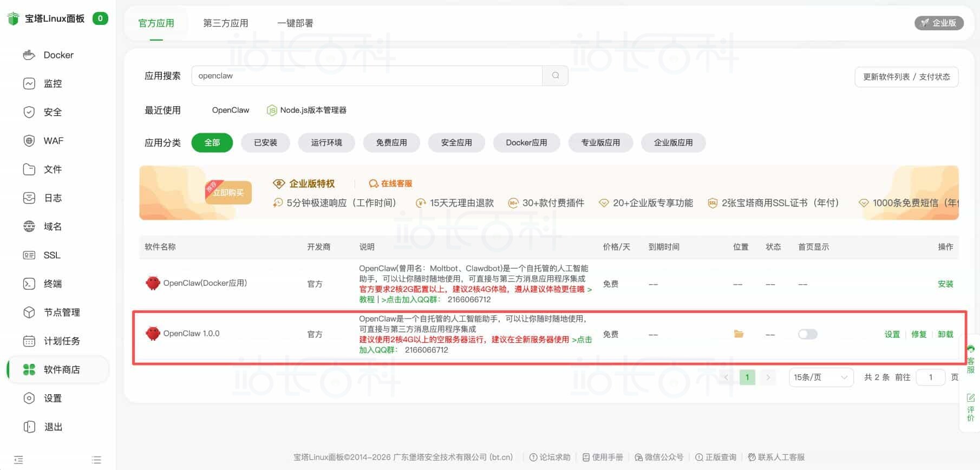Select the 免费应用 category filter

point(391,143)
